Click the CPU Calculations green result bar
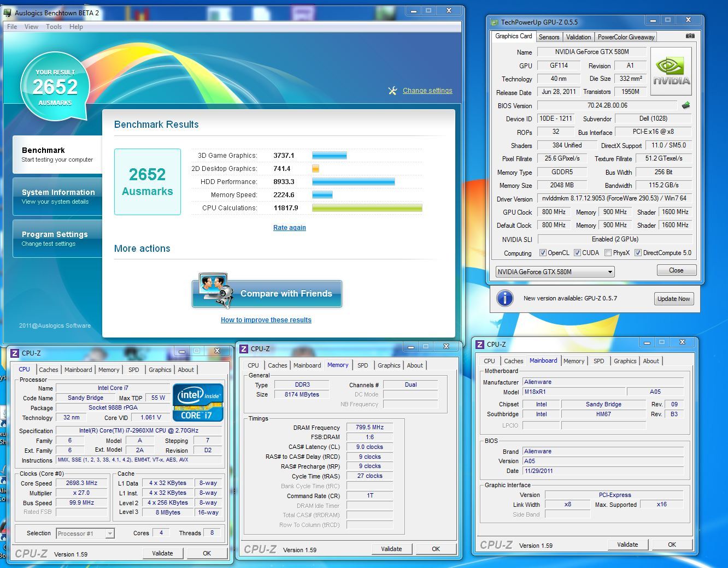This screenshot has height=568, width=728. pyautogui.click(x=367, y=208)
